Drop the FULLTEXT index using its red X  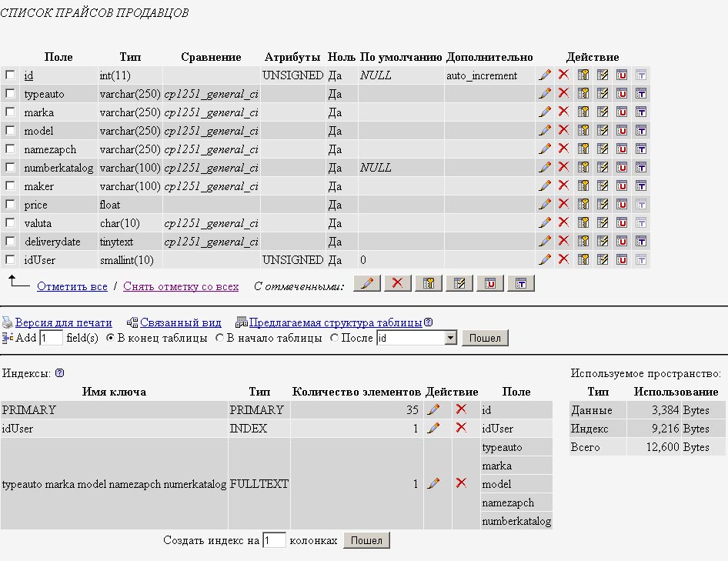[x=461, y=484]
